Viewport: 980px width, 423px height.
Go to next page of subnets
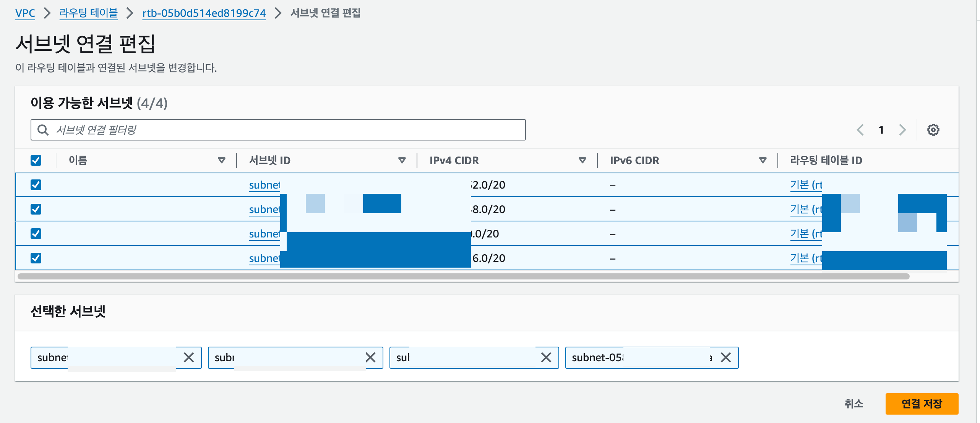click(902, 130)
